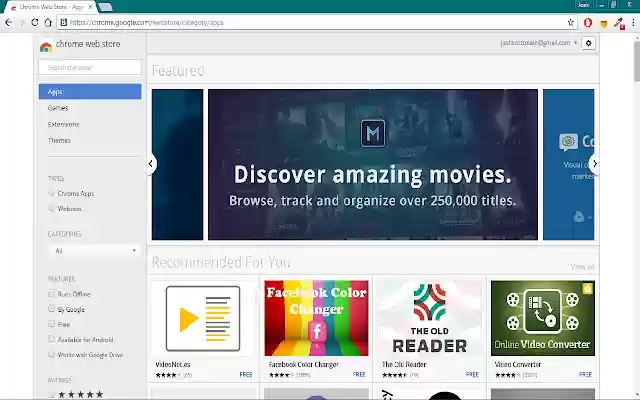
Task: Bookmark this page with the star icon
Action: click(571, 22)
